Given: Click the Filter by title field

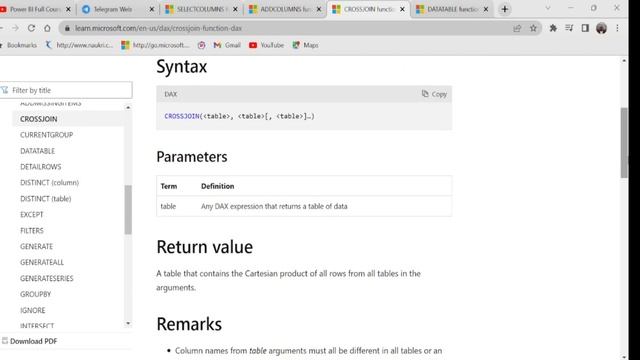Looking at the screenshot, I should tap(66, 90).
